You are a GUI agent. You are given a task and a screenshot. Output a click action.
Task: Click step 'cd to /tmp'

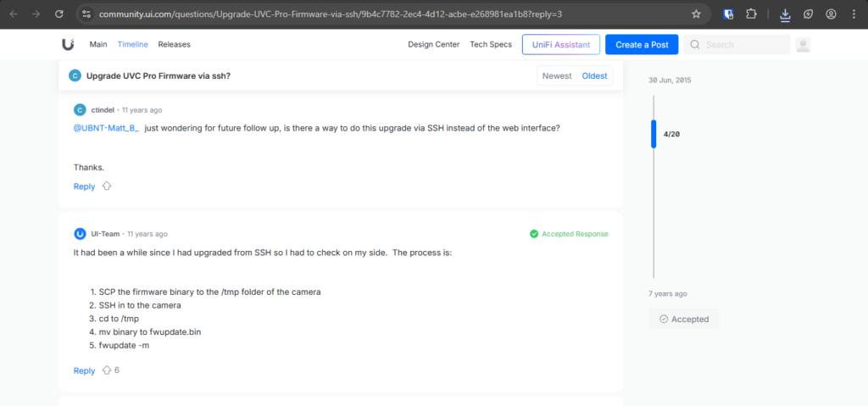click(119, 319)
